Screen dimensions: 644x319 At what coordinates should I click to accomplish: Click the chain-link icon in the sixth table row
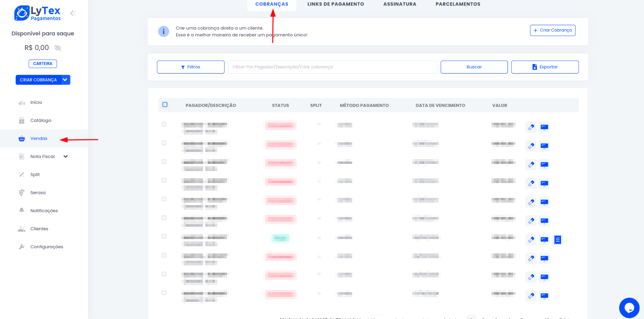click(531, 221)
